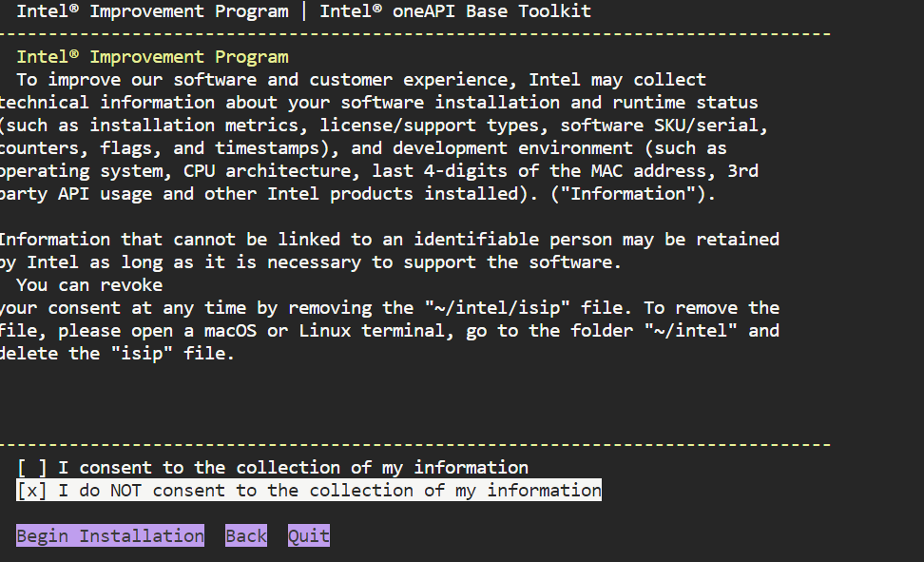Toggle the "I do NOT consent" checkbox

32,491
